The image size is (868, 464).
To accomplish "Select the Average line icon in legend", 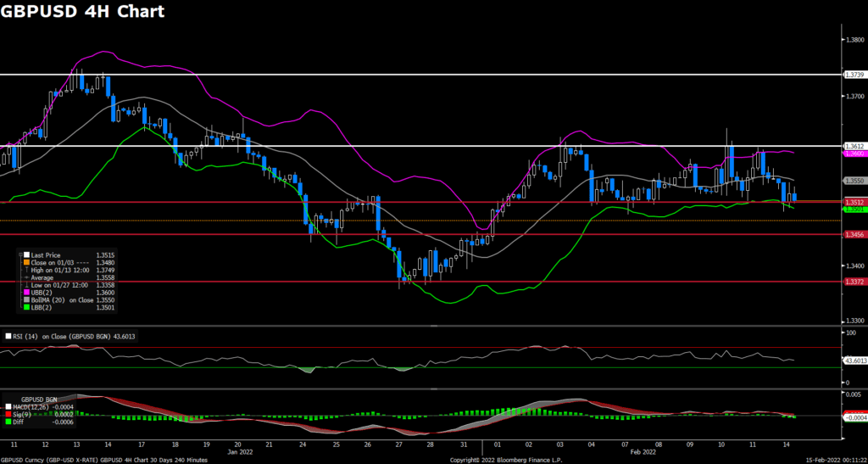I will pyautogui.click(x=27, y=277).
